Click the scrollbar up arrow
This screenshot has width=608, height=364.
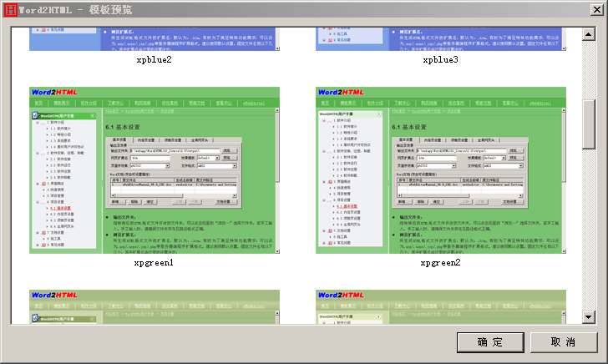[589, 34]
